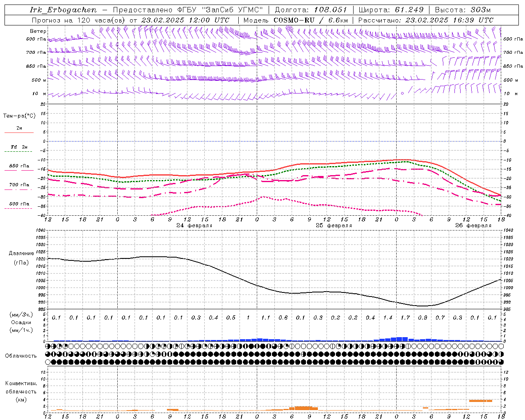
Task: Click the '24 февраля' date label
Action: (x=194, y=226)
